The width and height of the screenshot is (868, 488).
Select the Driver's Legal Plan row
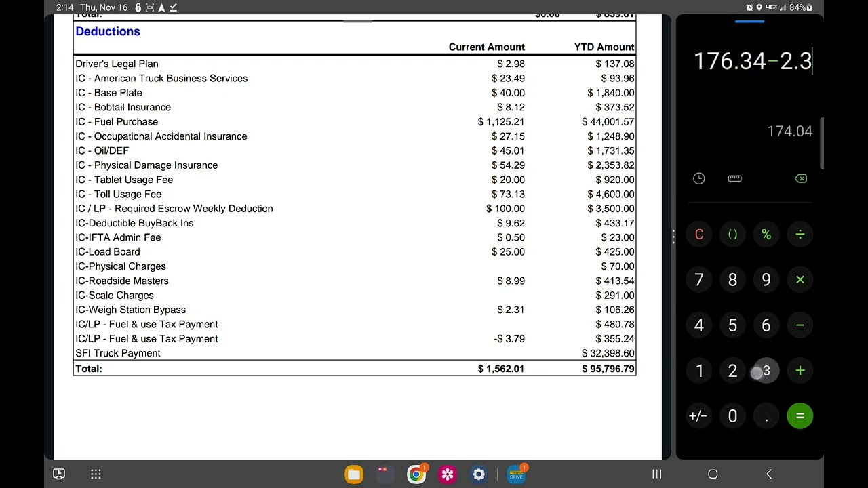355,64
